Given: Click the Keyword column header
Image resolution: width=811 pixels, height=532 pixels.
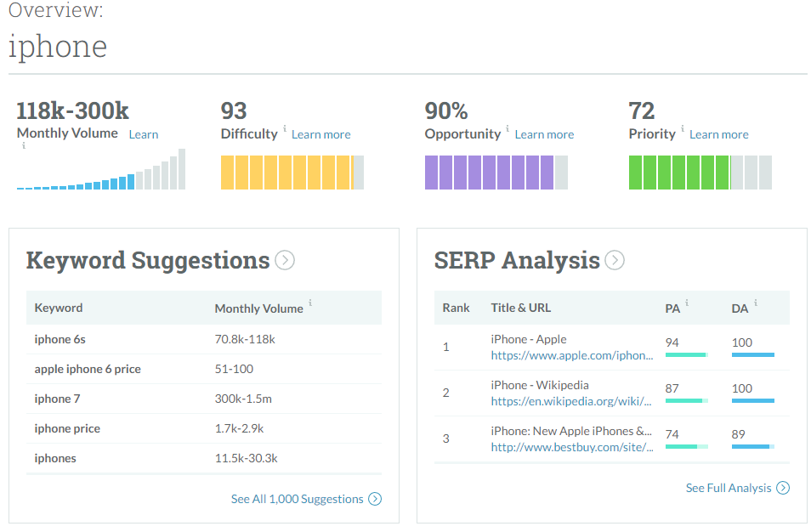Looking at the screenshot, I should coord(59,308).
